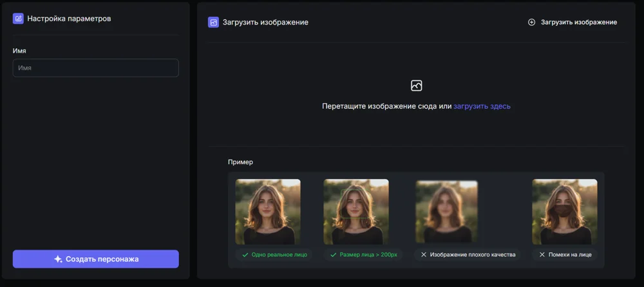
Task: Focus the Имя text input field
Action: tap(95, 68)
